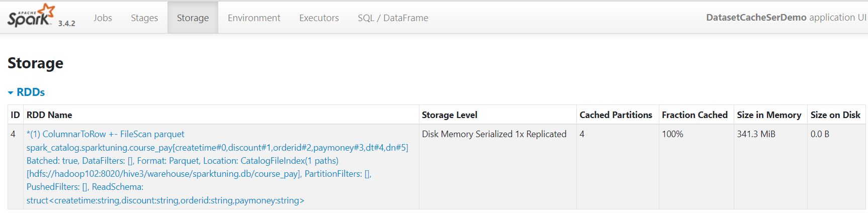Image resolution: width=868 pixels, height=220 pixels.
Task: Open the Stages tab
Action: coord(144,18)
